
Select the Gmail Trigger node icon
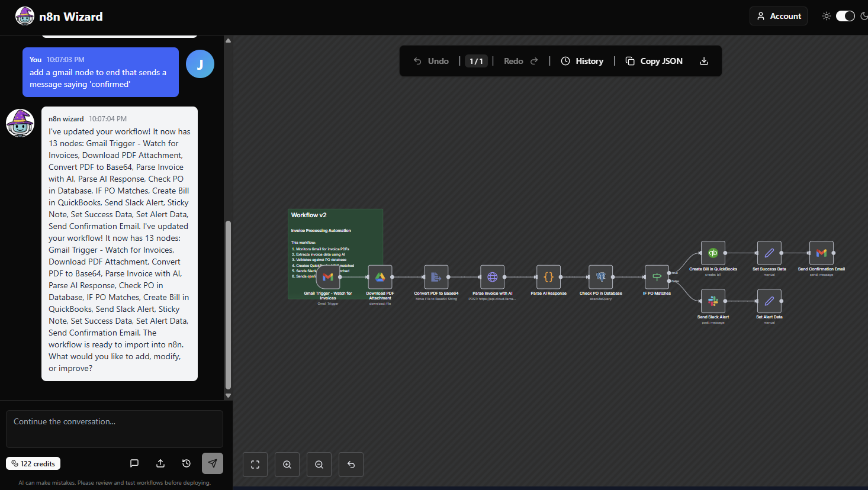327,276
